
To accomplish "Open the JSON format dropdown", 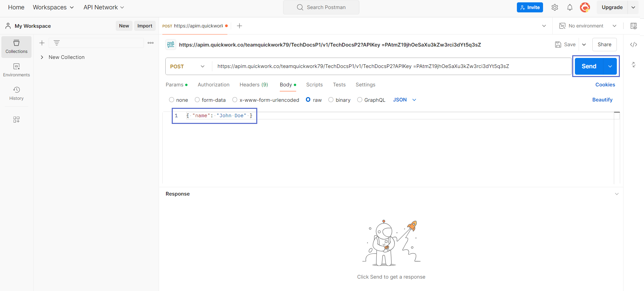I will 405,100.
